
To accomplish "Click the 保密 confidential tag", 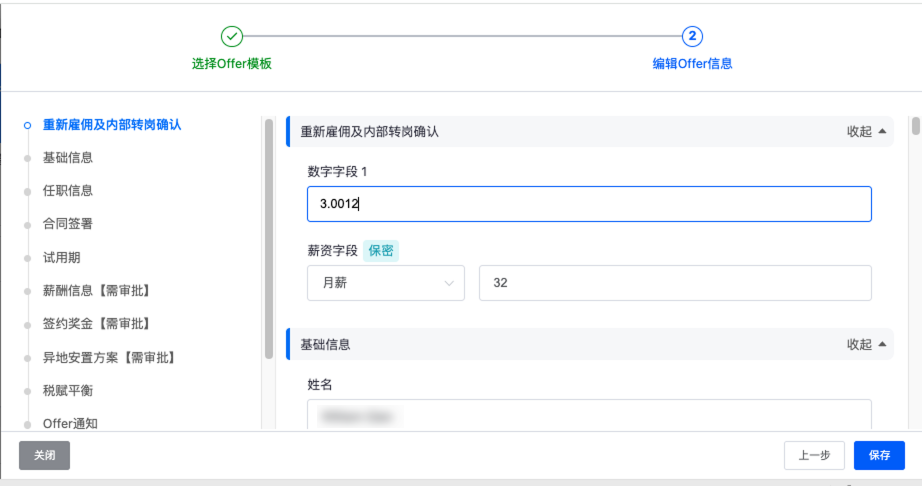I will (x=380, y=251).
